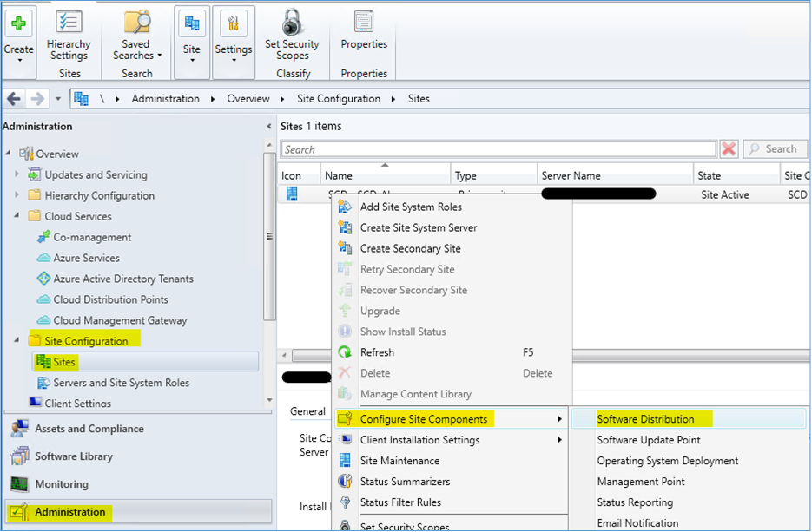This screenshot has width=812, height=532.
Task: Click the Client Installation Settings icon
Action: point(345,439)
